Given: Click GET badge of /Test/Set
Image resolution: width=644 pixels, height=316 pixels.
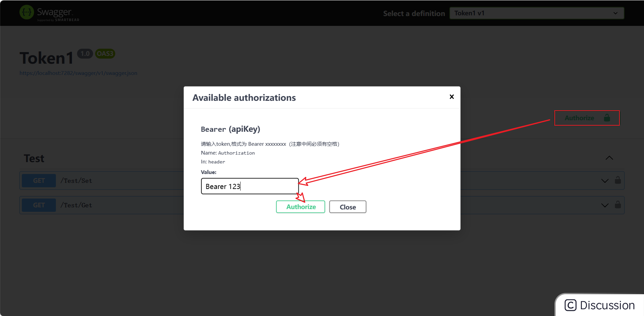Looking at the screenshot, I should click(39, 181).
